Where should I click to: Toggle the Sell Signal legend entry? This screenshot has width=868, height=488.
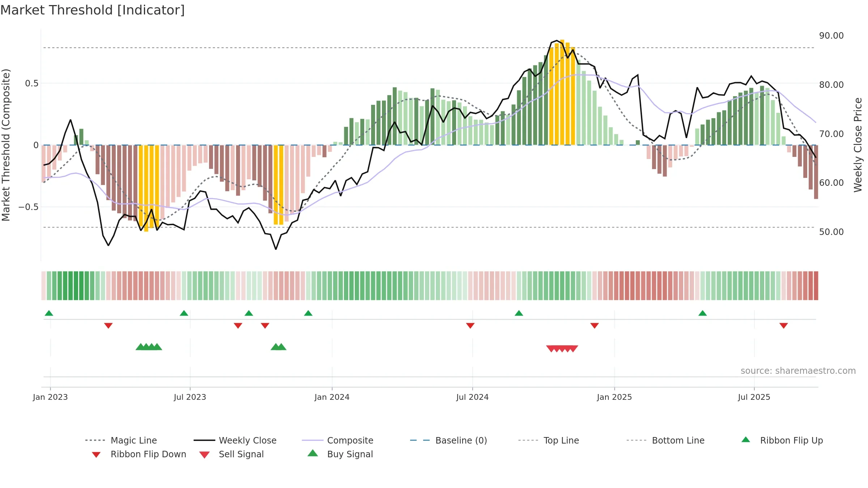click(231, 454)
